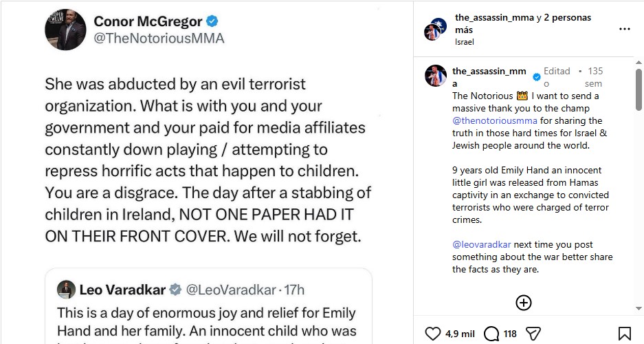This screenshot has height=344, width=644.
Task: Share the post with the paper plane icon
Action: 533,333
